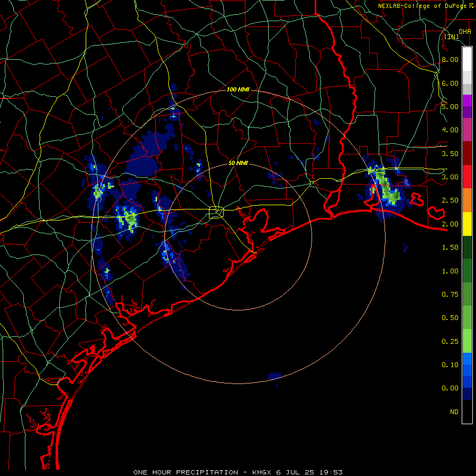The height and width of the screenshot is (476, 476).
Task: Click the 2.50 legend value
Action: point(450,200)
